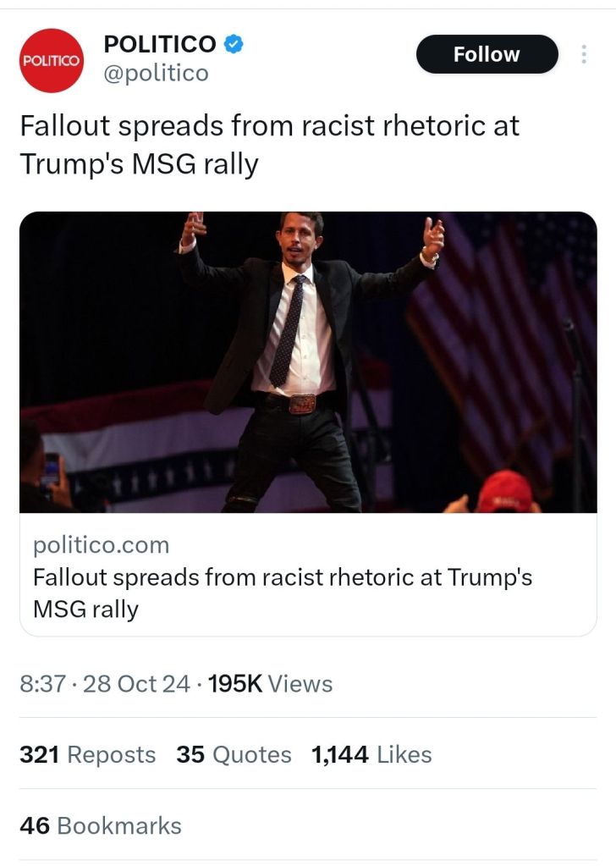Click the 46 Bookmarks count
The image size is (616, 866).
tap(100, 825)
